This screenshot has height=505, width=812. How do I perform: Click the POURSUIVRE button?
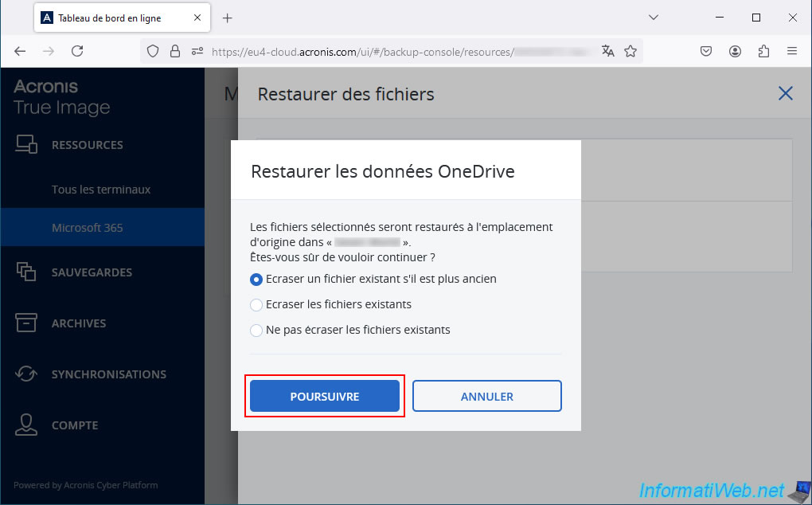tap(325, 396)
